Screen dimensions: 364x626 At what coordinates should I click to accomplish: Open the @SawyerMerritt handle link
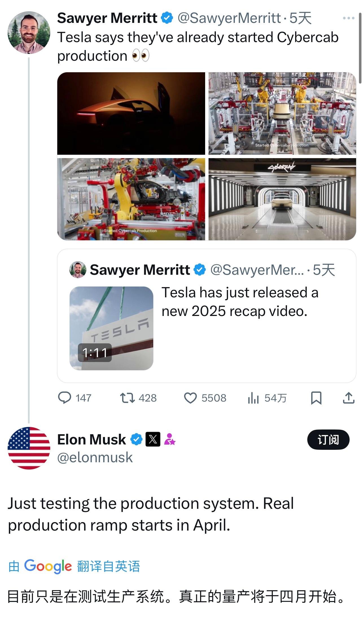pyautogui.click(x=229, y=18)
